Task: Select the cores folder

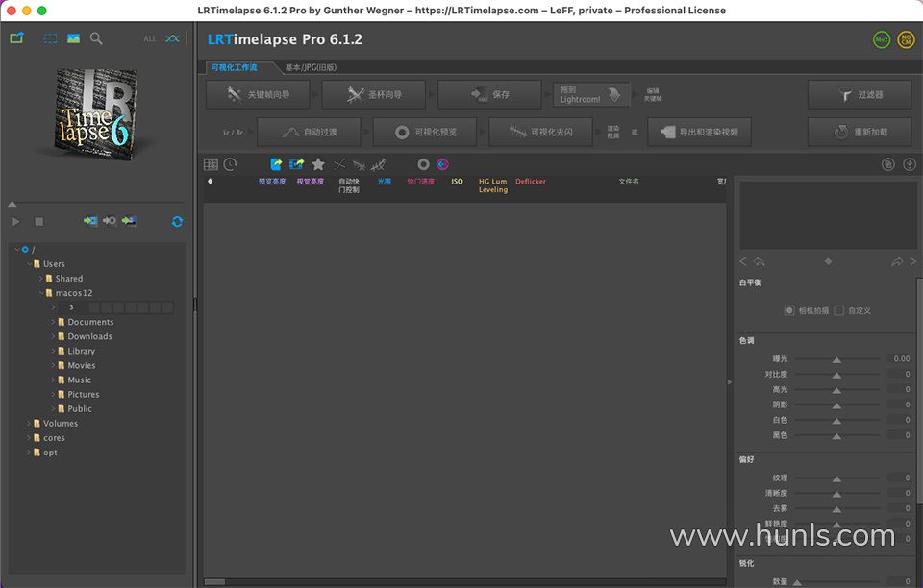Action: pos(54,437)
